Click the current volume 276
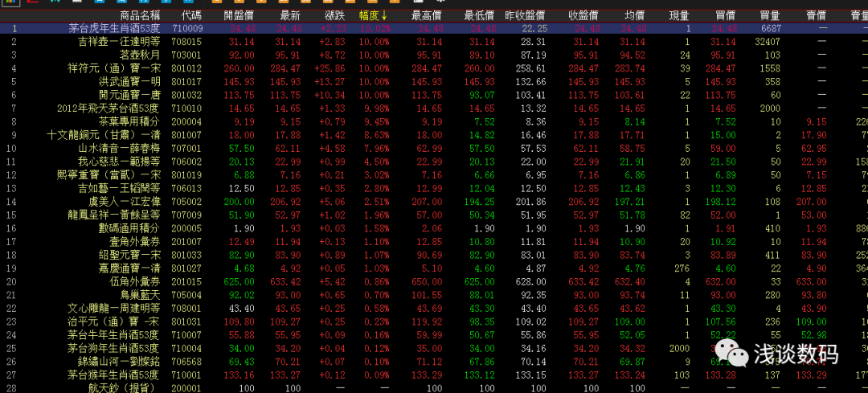The width and height of the screenshot is (868, 393). 682,268
